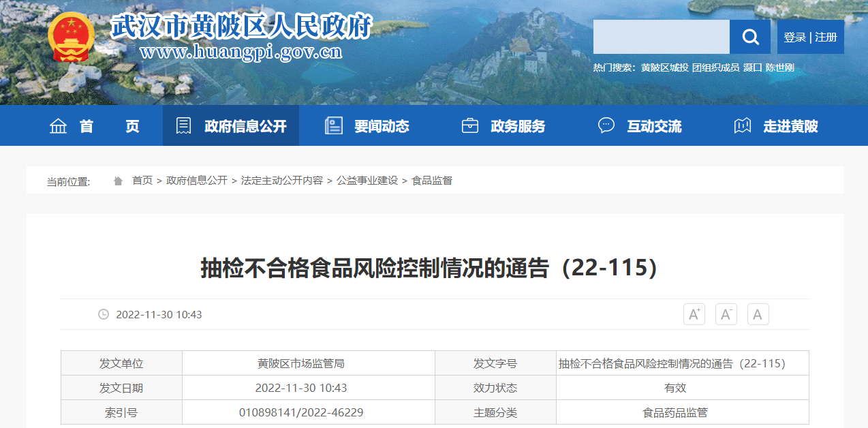Image resolution: width=868 pixels, height=428 pixels.
Task: Click table cell 发文日期
Action: (x=121, y=388)
